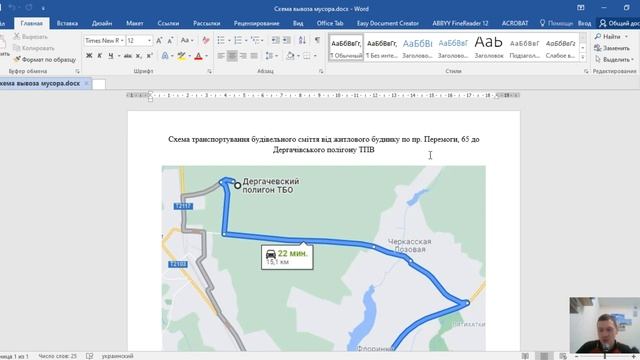This screenshot has height=360, width=640.
Task: Click the zoom slider in status bar
Action: pos(605,356)
